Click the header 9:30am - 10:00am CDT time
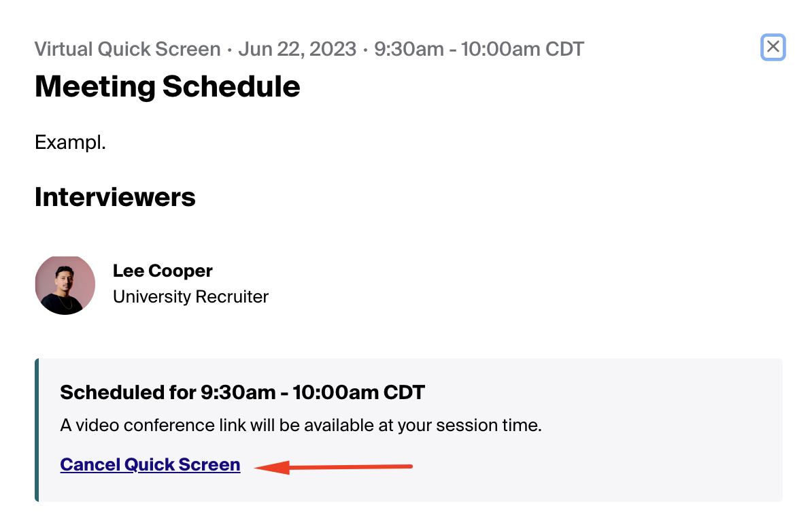The height and width of the screenshot is (529, 812). click(x=479, y=49)
